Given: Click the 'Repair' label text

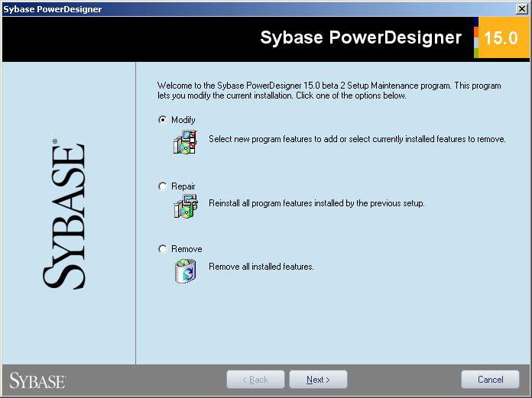Looking at the screenshot, I should pyautogui.click(x=183, y=186).
